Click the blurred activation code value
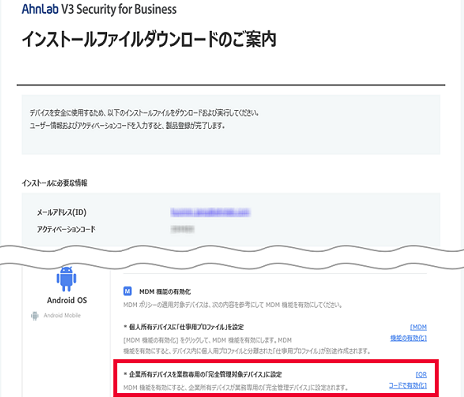Viewport: 464px width, 397px height. click(182, 229)
